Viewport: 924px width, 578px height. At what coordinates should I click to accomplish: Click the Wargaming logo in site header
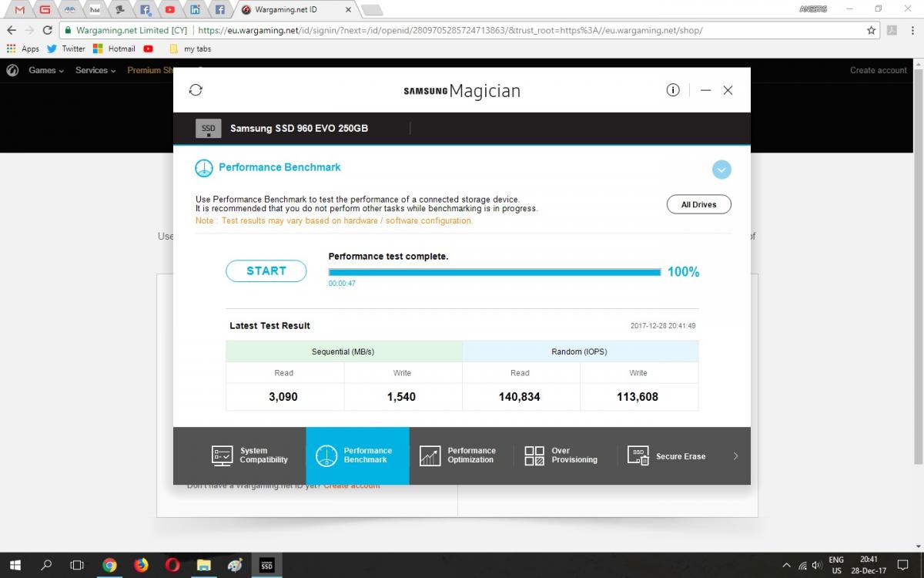12,70
